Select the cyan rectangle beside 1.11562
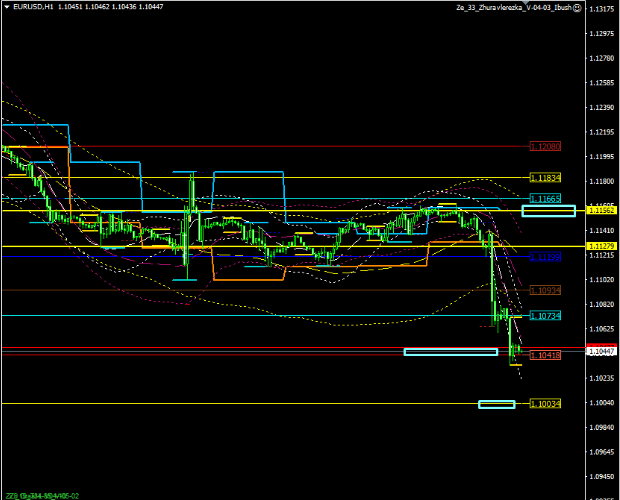This screenshot has height=500, width=620. 548,210
